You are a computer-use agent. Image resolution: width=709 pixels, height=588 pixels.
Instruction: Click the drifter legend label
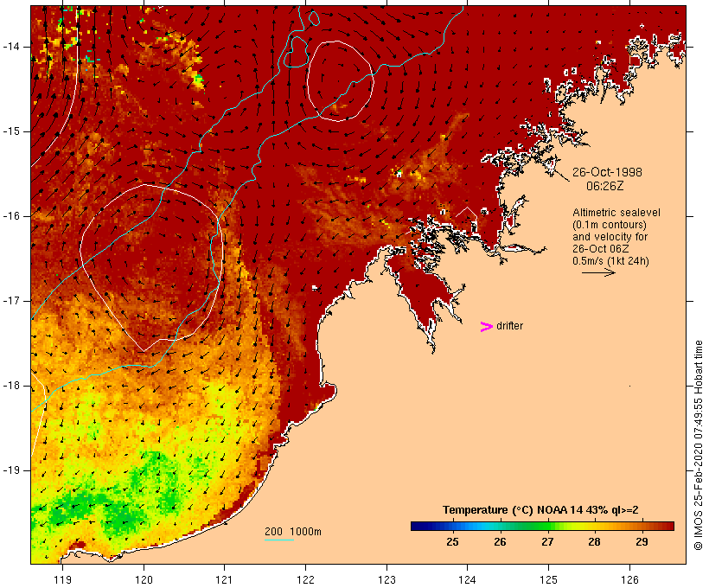pyautogui.click(x=509, y=326)
